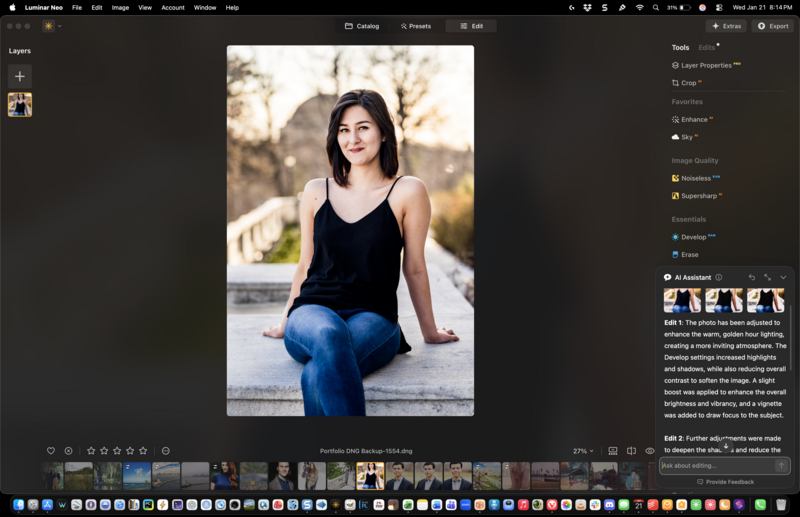This screenshot has height=517, width=800.
Task: Open the dropdown arrow beside the Luminar logo
Action: tap(60, 26)
